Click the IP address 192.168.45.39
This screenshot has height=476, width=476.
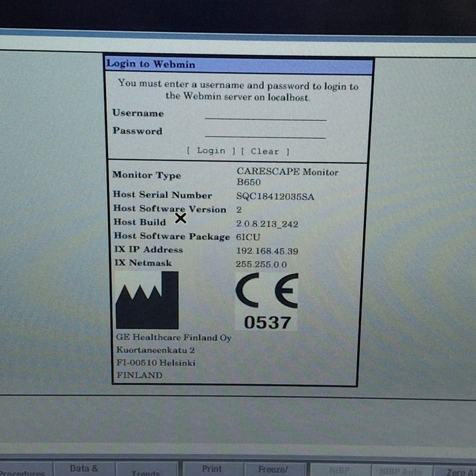(267, 251)
